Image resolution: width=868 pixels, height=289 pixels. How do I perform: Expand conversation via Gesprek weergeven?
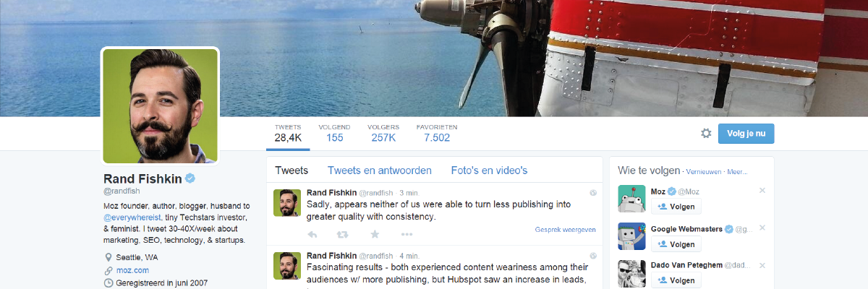565,230
